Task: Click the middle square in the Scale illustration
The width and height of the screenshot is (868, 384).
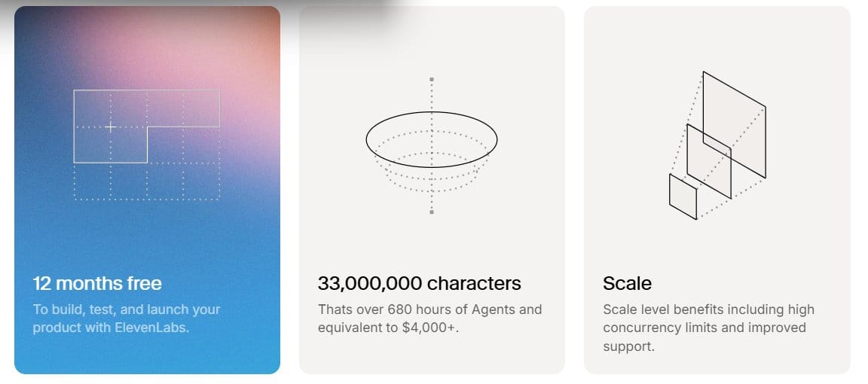Action: (x=708, y=160)
